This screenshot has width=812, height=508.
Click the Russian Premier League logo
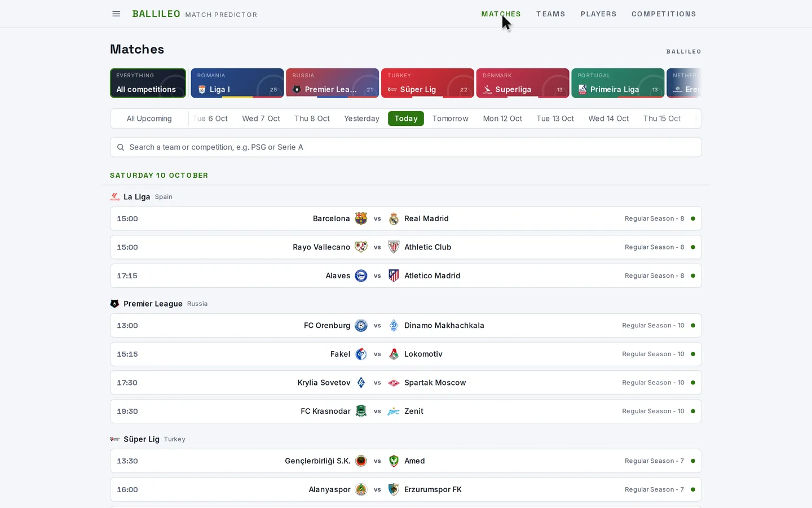[x=114, y=304]
